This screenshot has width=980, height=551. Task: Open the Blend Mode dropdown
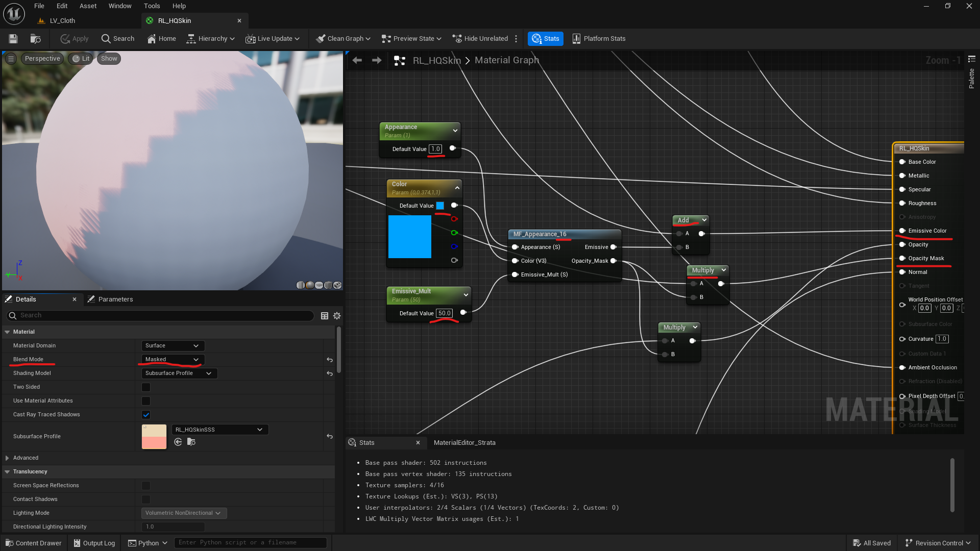(172, 360)
